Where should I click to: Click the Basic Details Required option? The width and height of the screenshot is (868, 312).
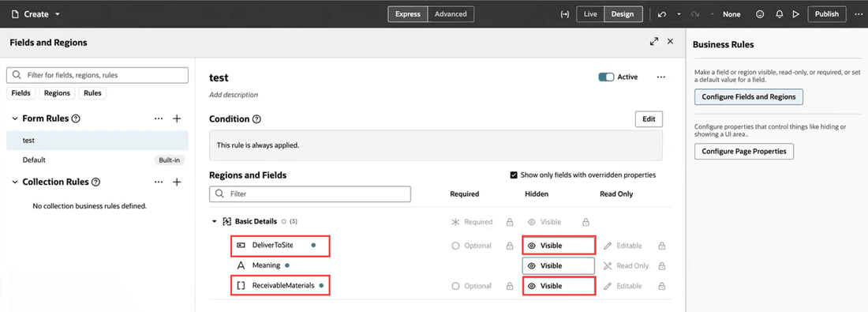(472, 222)
